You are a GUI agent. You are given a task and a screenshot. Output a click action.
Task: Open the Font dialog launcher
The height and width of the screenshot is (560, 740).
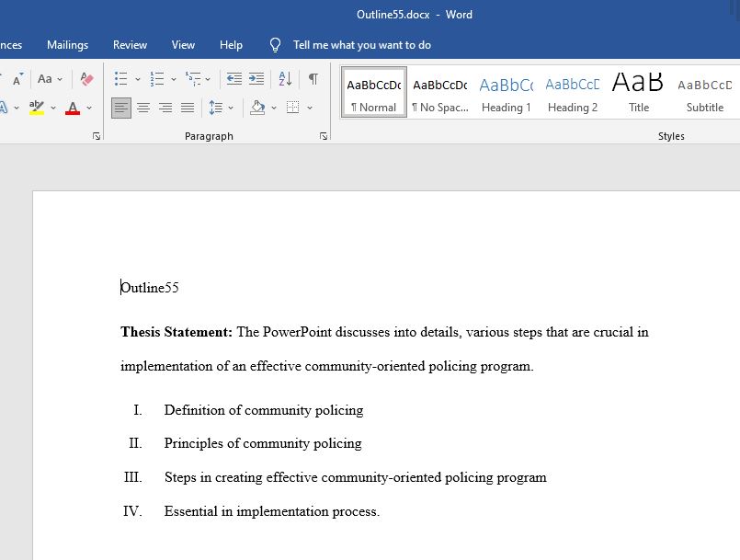tap(97, 136)
